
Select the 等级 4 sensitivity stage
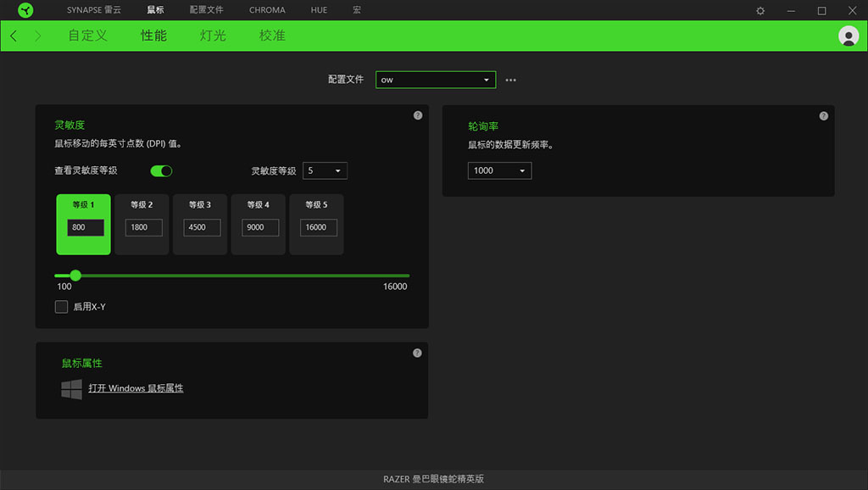[258, 225]
